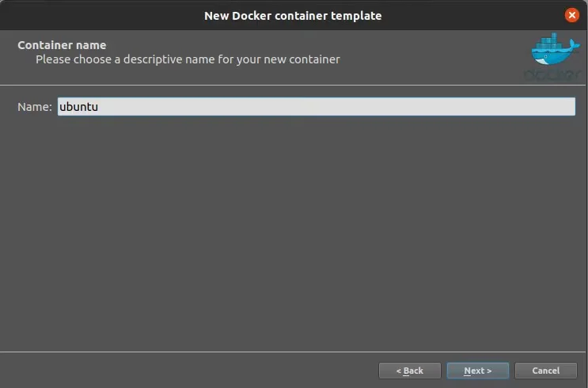Click the blank panel area below the Name field
588x388 pixels.
293,230
